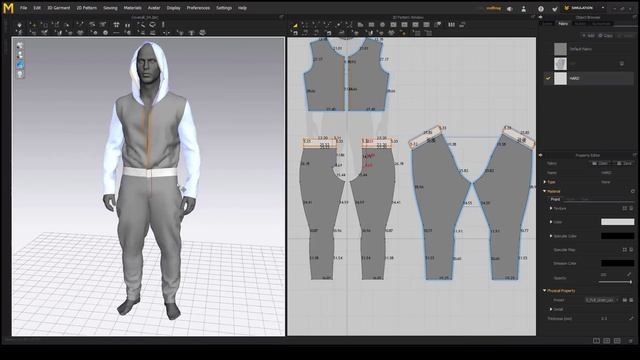Open the user account icon in the top bar
The image size is (640, 360).
point(524,9)
